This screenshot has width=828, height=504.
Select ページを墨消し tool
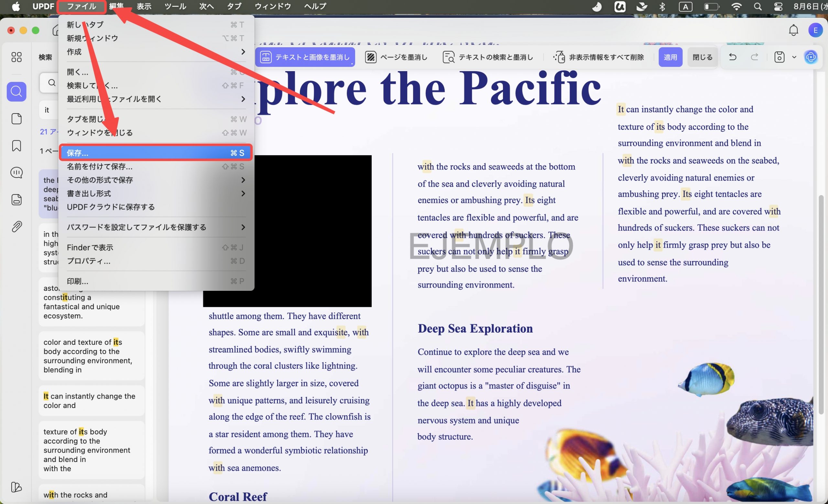pos(396,57)
